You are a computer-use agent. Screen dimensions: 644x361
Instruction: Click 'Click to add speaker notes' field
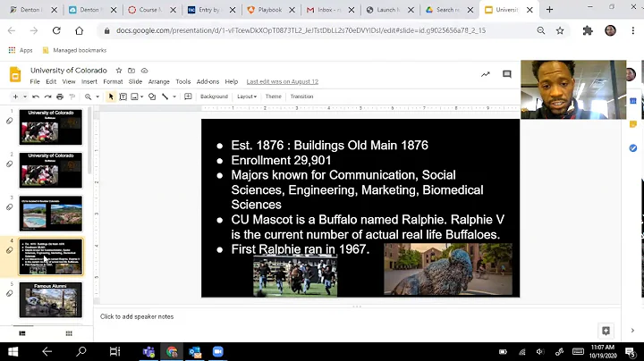137,316
